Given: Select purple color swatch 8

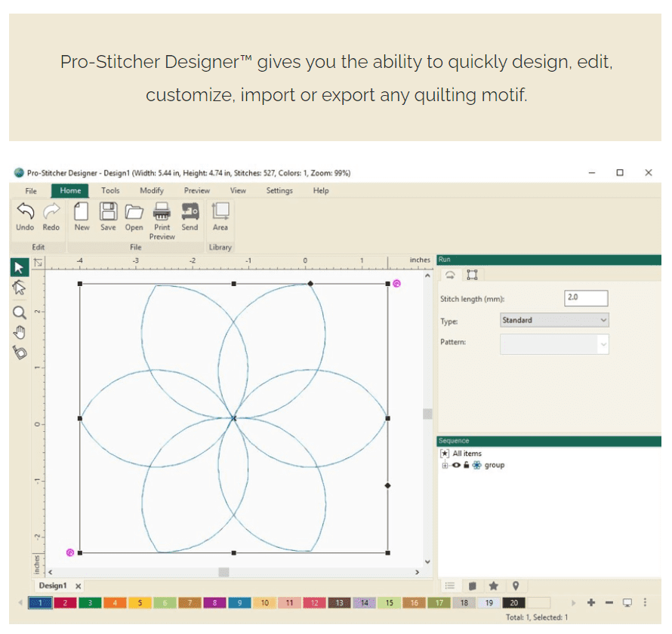Looking at the screenshot, I should (214, 603).
